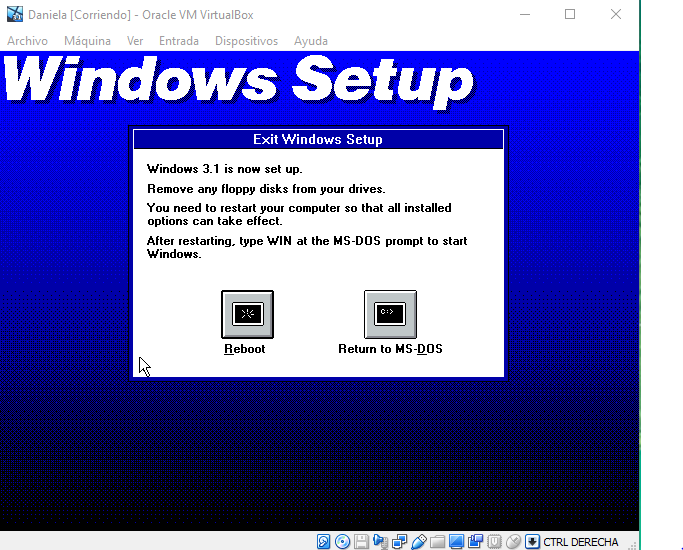Click the mouse integration status icon
This screenshot has width=683, height=550.
(x=514, y=542)
